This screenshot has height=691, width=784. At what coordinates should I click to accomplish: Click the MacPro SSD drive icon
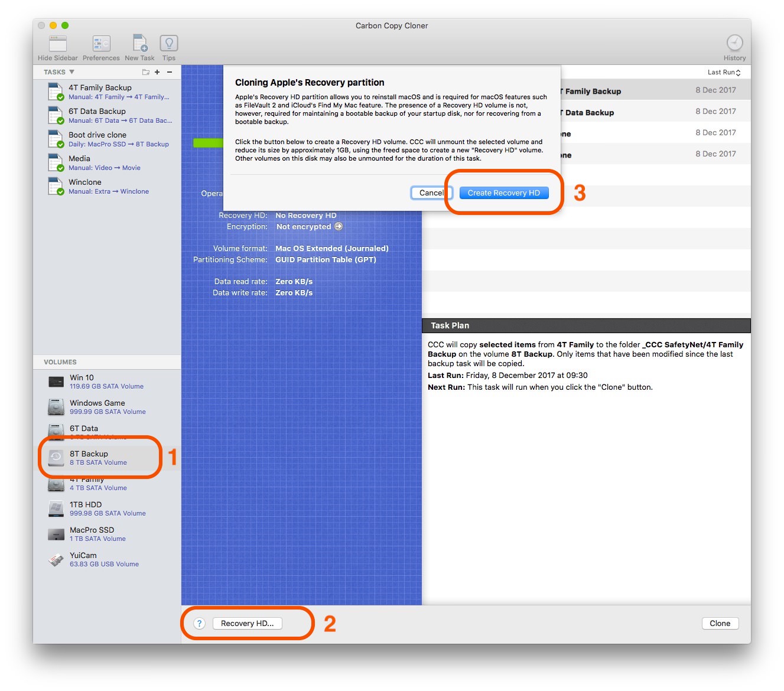(x=56, y=534)
